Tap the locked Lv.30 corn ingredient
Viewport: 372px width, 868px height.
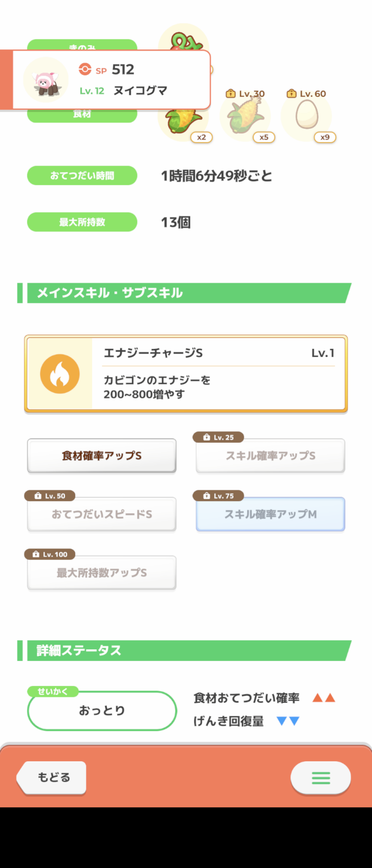coord(246,116)
